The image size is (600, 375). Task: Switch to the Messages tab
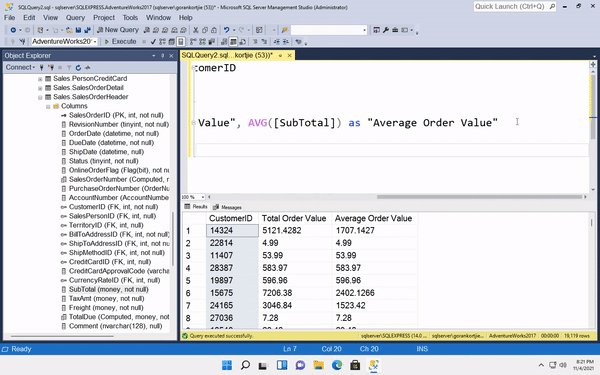tap(227, 207)
